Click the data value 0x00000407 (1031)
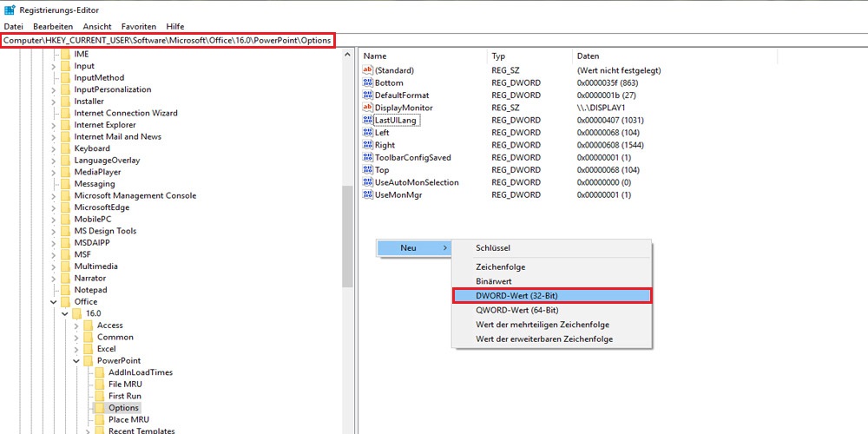Image resolution: width=868 pixels, height=434 pixels. coord(610,120)
